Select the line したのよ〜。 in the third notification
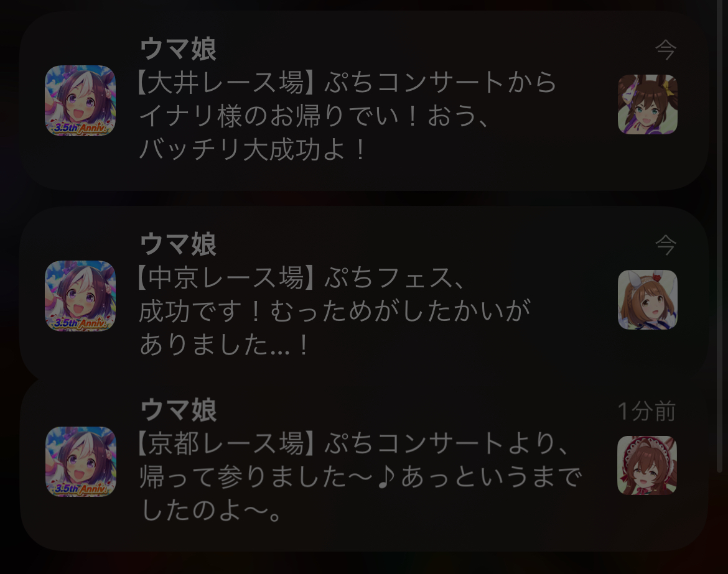728x574 pixels. click(x=212, y=511)
